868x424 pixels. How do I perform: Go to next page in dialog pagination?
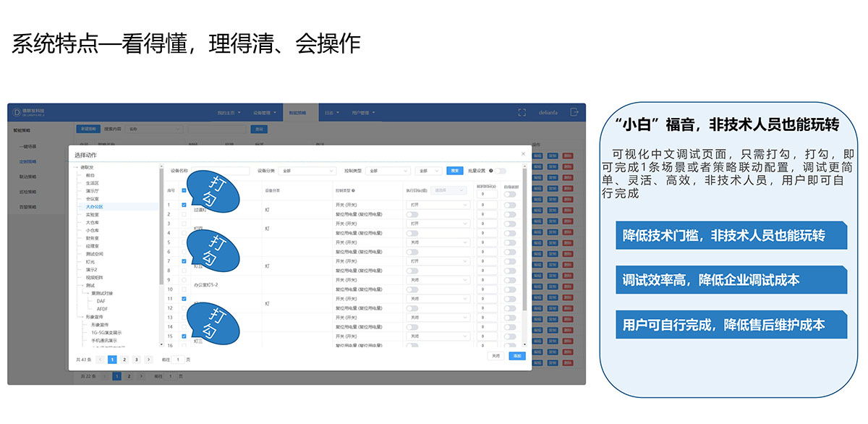click(x=148, y=359)
